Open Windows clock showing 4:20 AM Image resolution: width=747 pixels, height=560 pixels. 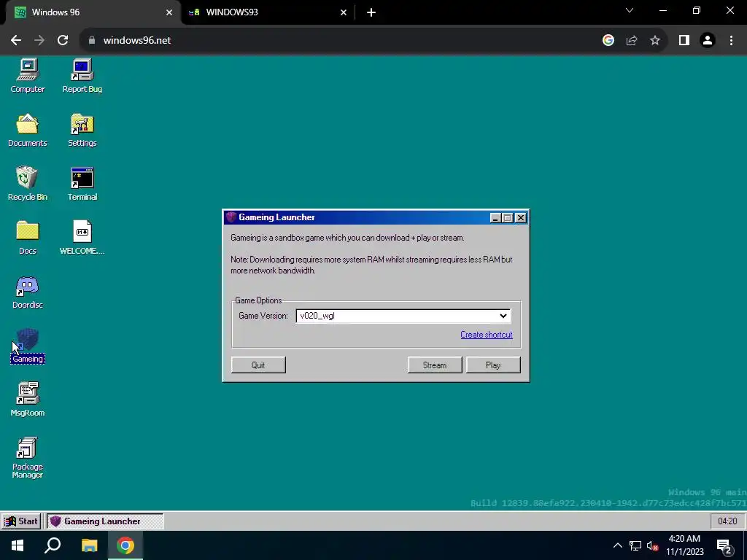point(684,545)
